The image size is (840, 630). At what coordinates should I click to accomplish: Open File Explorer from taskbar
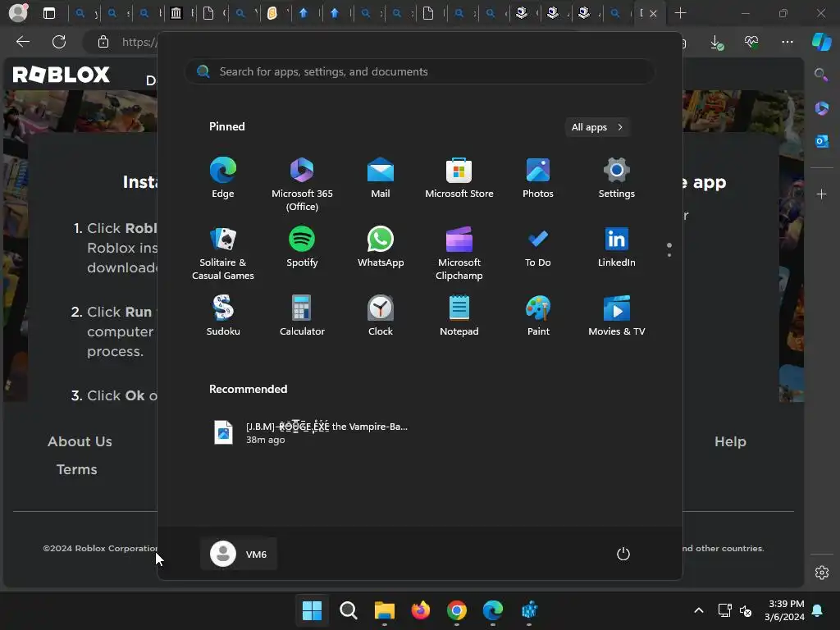click(384, 609)
